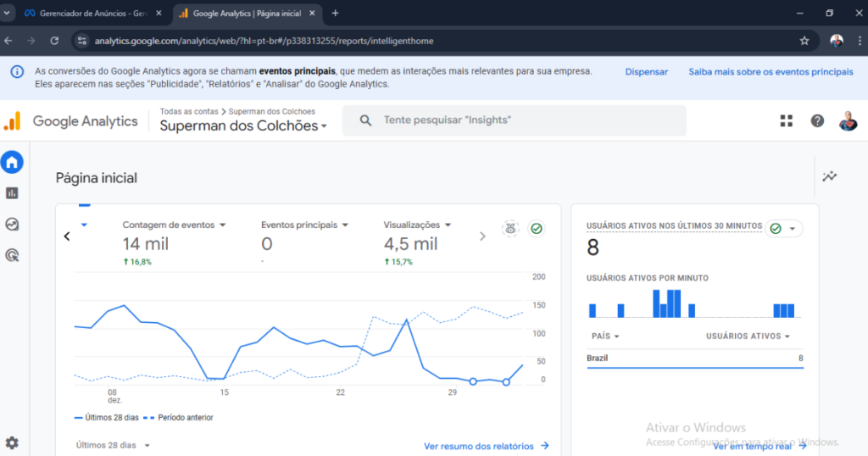Bookmark page with the star icon

[x=804, y=41]
